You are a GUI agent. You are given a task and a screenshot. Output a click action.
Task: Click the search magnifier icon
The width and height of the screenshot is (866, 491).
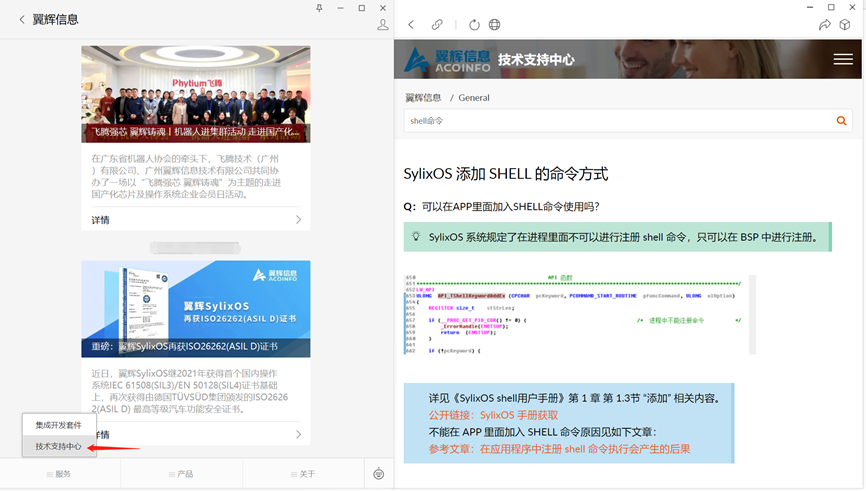[x=842, y=121]
